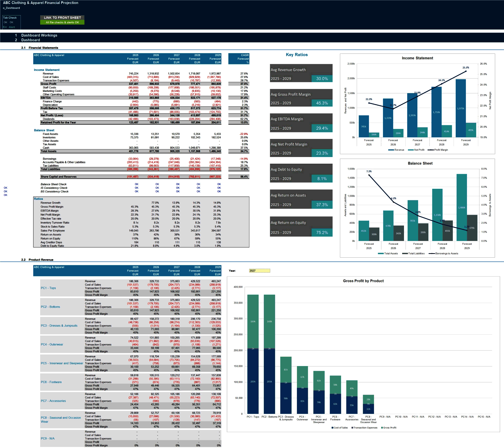Select the PC2 - Bottoms product label
Image resolution: width=504 pixels, height=448 pixels.
50,307
